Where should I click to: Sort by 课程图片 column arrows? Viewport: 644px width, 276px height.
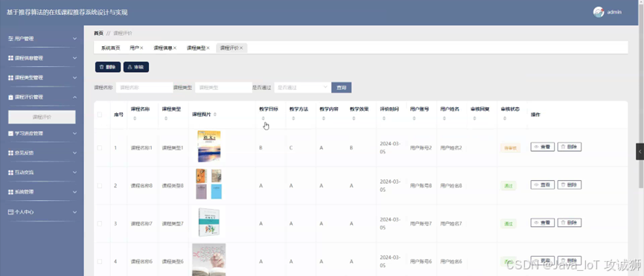[215, 115]
